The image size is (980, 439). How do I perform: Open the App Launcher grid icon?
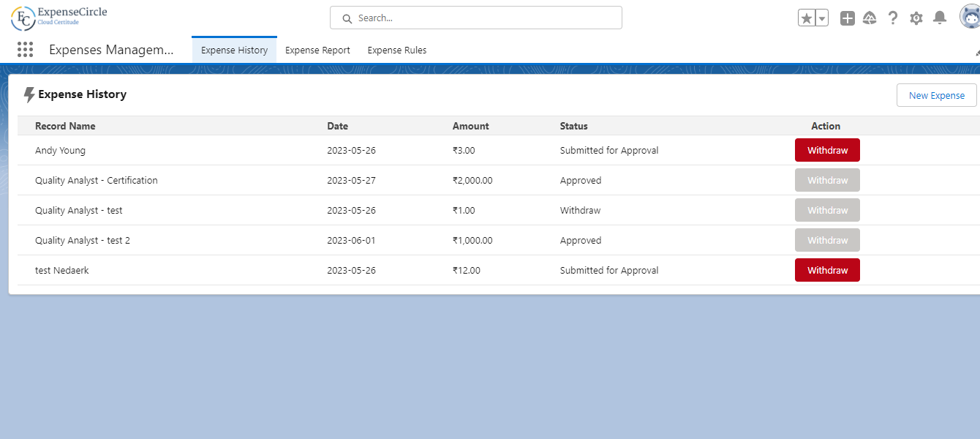click(x=25, y=50)
